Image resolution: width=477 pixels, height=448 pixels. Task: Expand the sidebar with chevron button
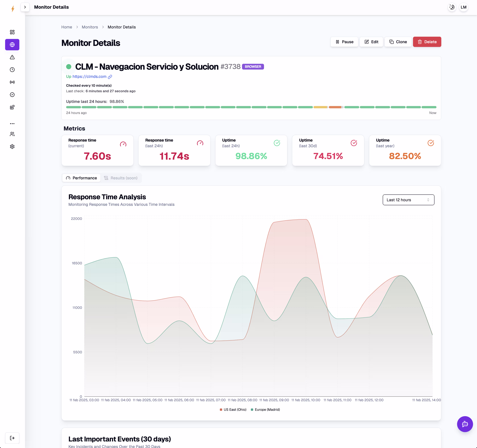(x=25, y=7)
